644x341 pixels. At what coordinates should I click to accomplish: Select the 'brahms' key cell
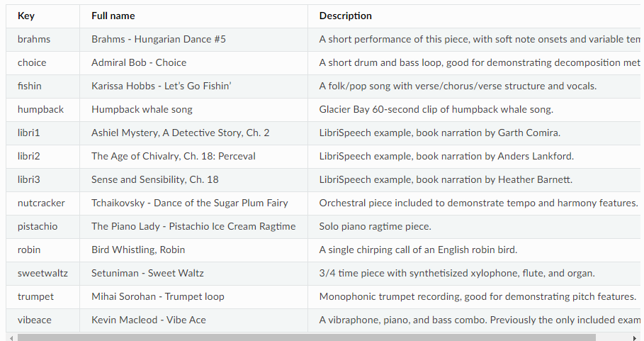tap(43, 40)
